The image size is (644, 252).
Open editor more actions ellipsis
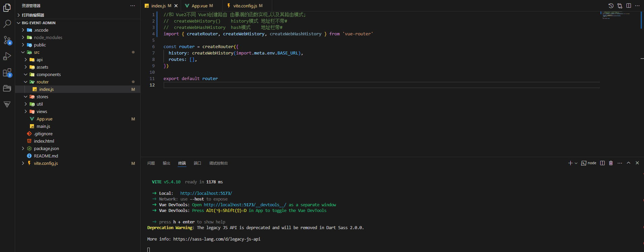pyautogui.click(x=637, y=6)
